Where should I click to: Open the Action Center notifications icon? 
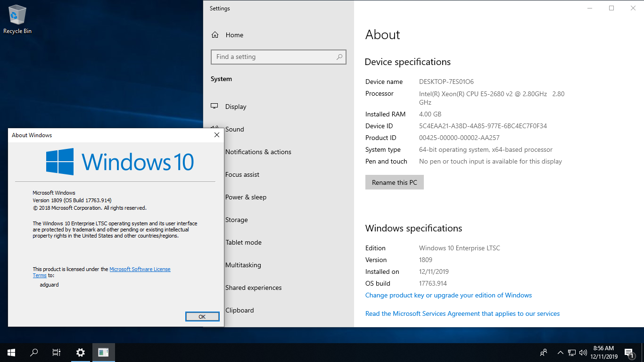pyautogui.click(x=629, y=352)
